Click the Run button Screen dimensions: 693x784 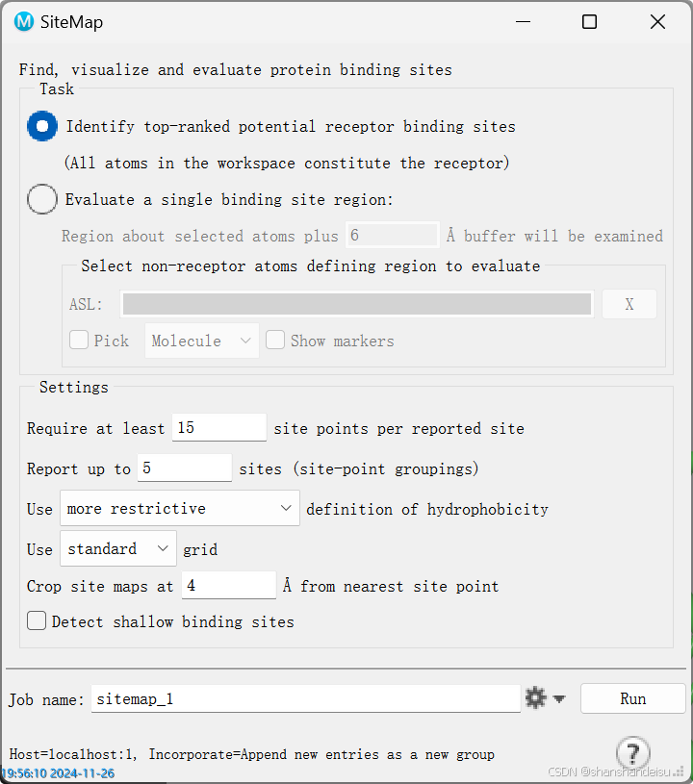click(x=633, y=698)
